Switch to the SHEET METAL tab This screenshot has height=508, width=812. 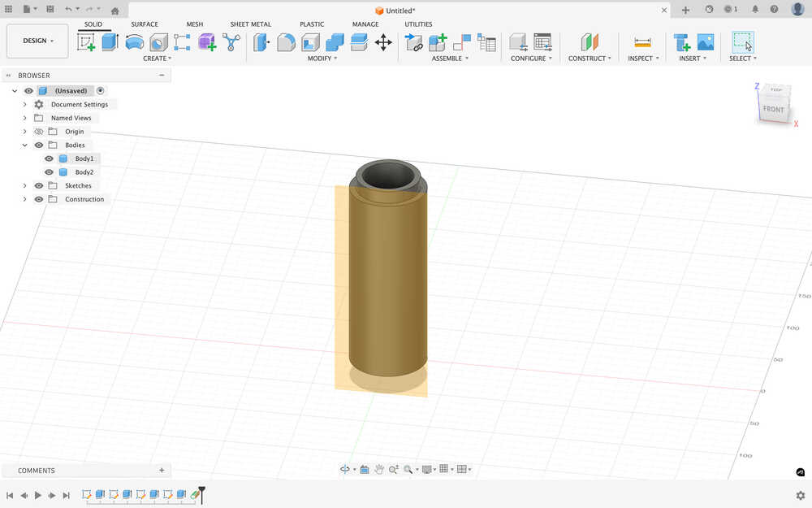(251, 24)
